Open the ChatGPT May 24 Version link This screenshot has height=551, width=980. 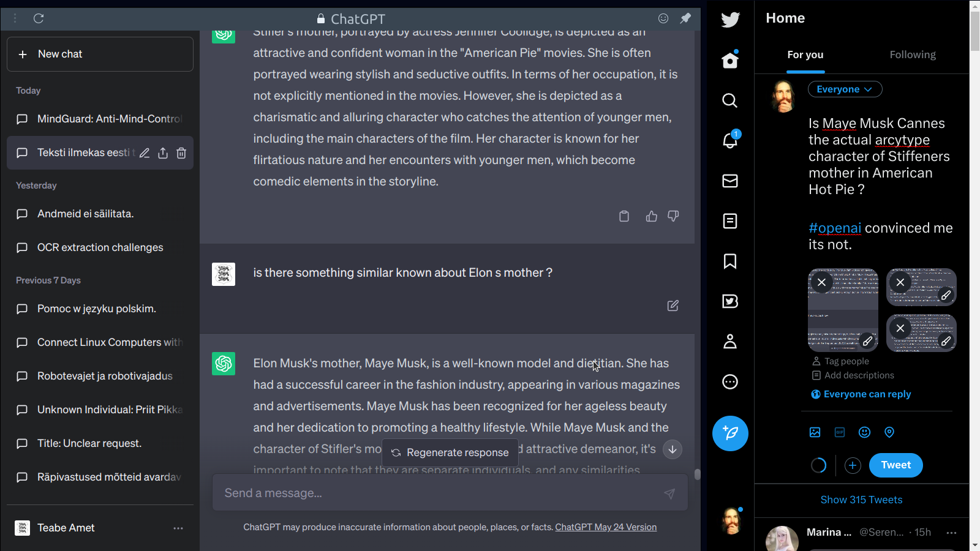[606, 527]
